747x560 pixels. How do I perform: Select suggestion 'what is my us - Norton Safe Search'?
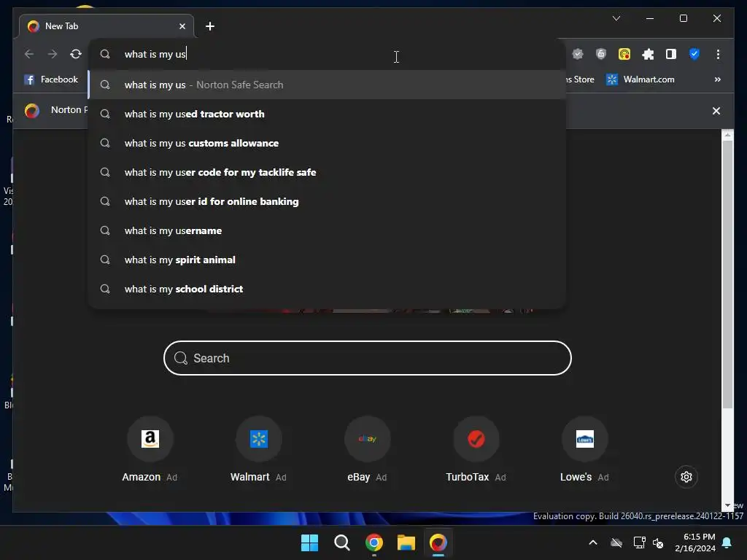pos(328,85)
